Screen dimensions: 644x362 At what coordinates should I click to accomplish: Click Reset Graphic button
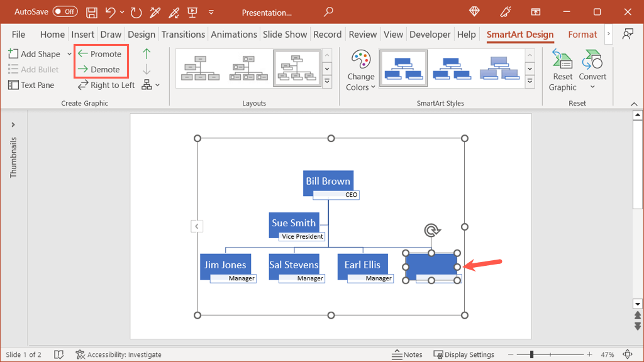563,70
